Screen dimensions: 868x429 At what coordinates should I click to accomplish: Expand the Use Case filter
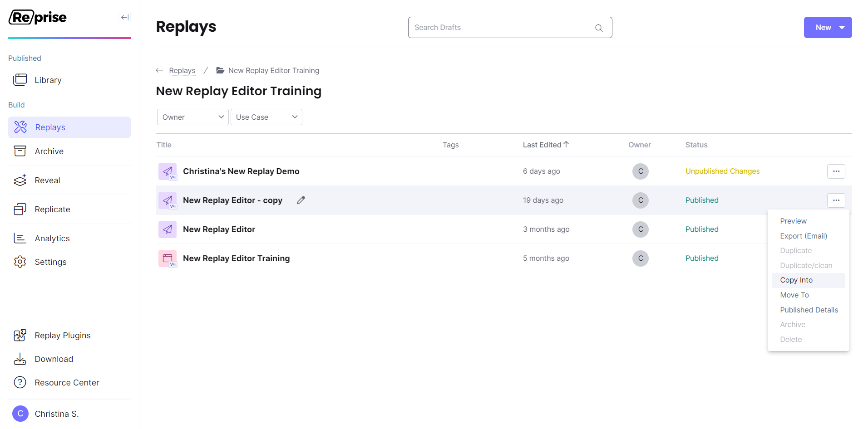(x=266, y=117)
